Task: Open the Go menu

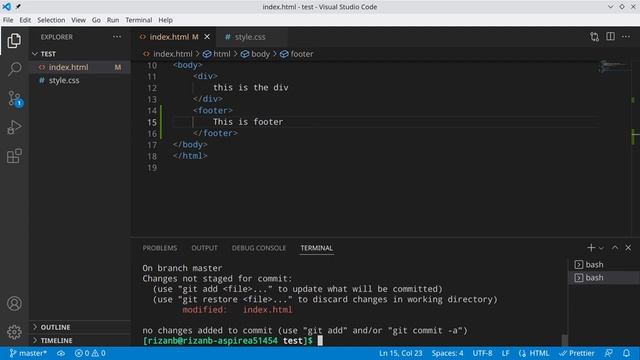Action: coord(96,20)
